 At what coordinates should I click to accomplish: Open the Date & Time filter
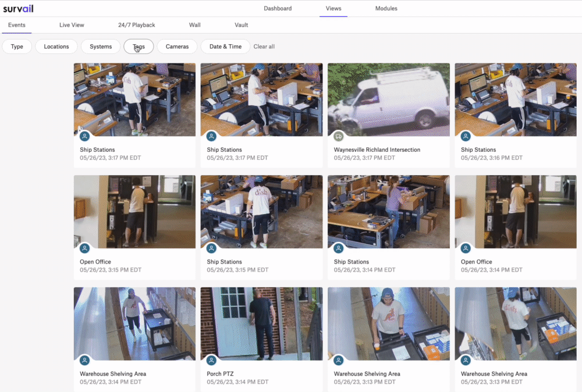[x=225, y=47]
